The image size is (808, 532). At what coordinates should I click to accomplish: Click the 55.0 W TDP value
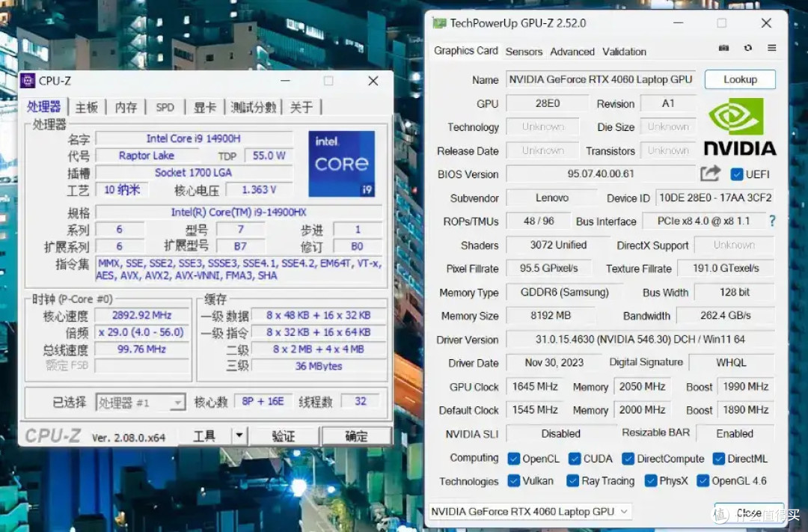click(x=269, y=155)
